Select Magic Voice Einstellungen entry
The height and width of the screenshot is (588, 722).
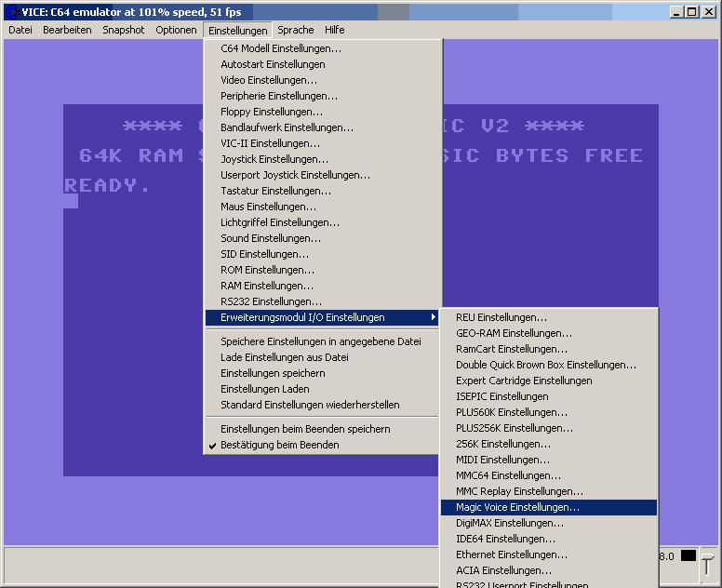[x=517, y=507]
